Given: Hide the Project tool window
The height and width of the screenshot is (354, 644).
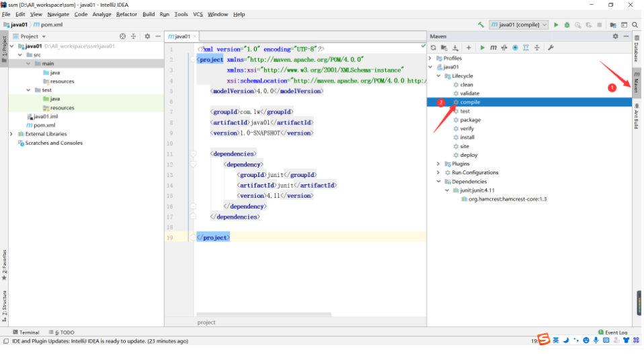Looking at the screenshot, I should [x=158, y=36].
